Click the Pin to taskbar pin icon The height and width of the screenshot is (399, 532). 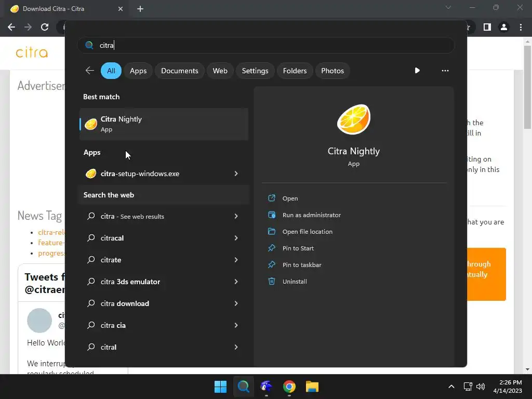tap(272, 264)
